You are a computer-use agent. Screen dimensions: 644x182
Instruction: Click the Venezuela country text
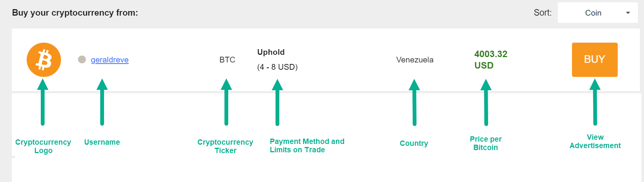click(x=415, y=60)
